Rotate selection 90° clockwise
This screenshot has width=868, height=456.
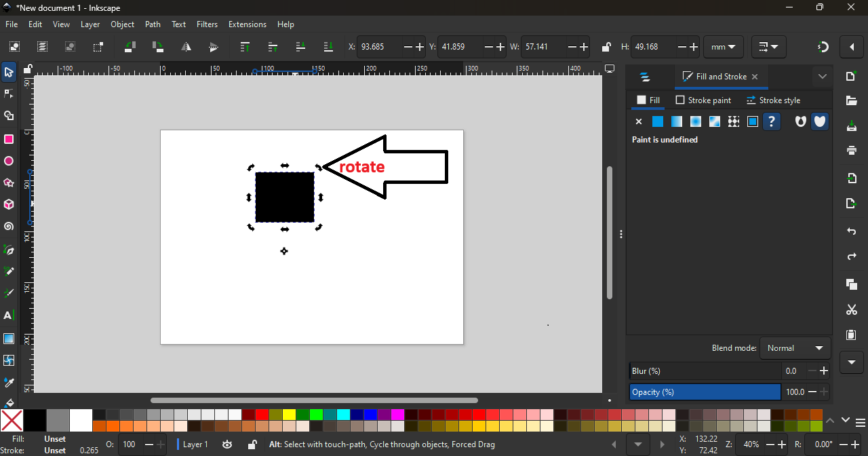pyautogui.click(x=158, y=47)
